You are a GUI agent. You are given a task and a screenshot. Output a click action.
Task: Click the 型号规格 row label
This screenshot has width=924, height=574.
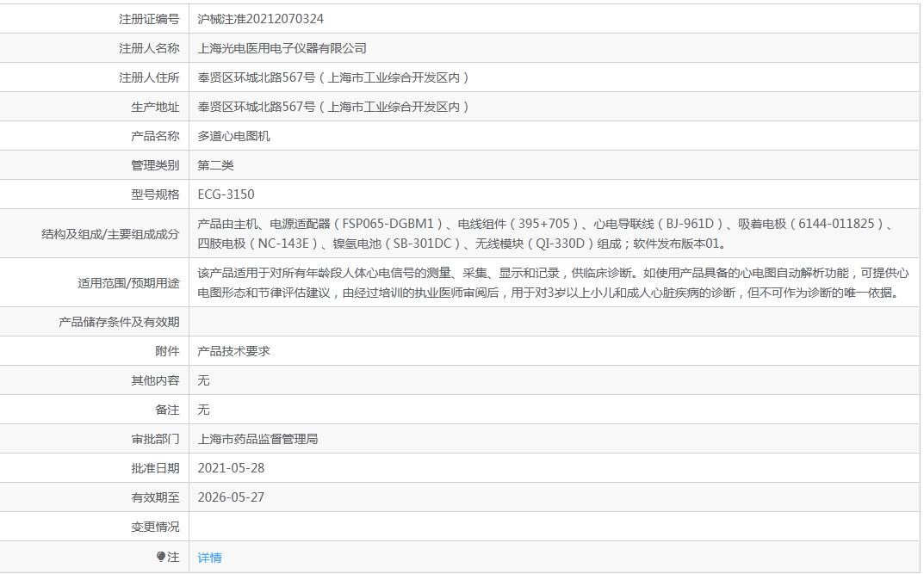[155, 194]
